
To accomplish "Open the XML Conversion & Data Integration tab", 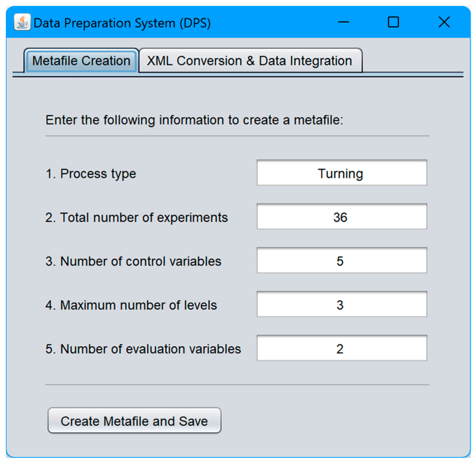I will pyautogui.click(x=250, y=61).
